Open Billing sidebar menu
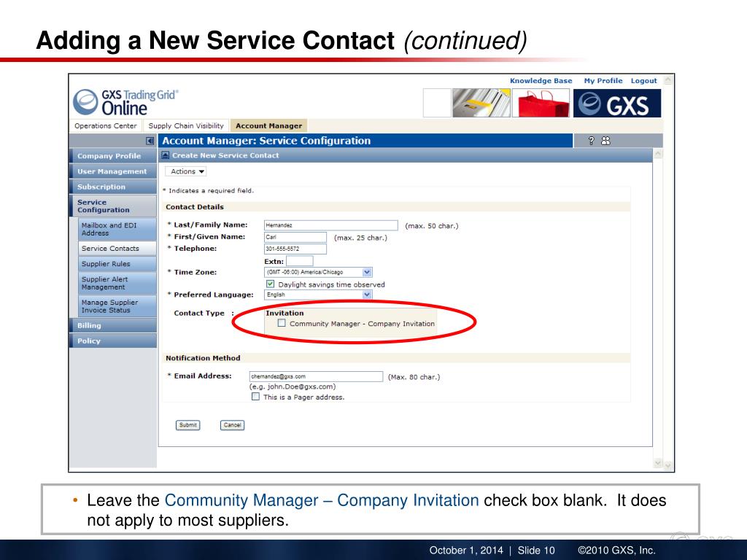This screenshot has height=560, width=747. click(x=113, y=325)
